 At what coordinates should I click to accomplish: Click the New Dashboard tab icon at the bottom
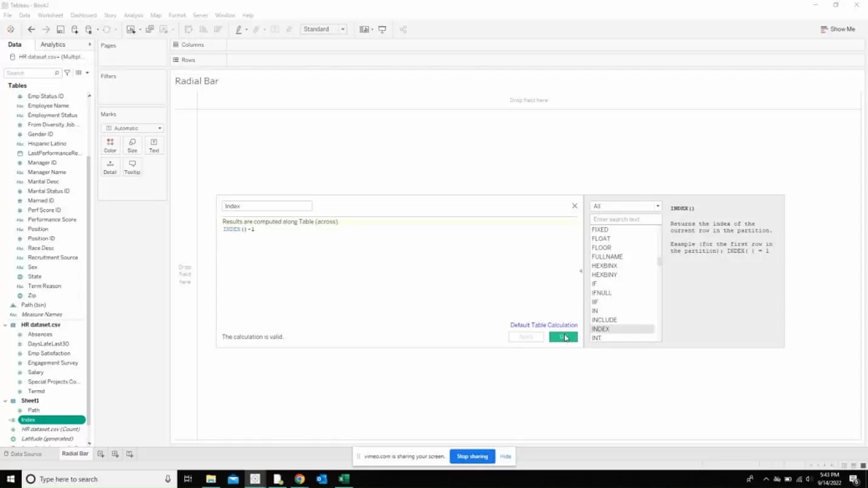(115, 454)
